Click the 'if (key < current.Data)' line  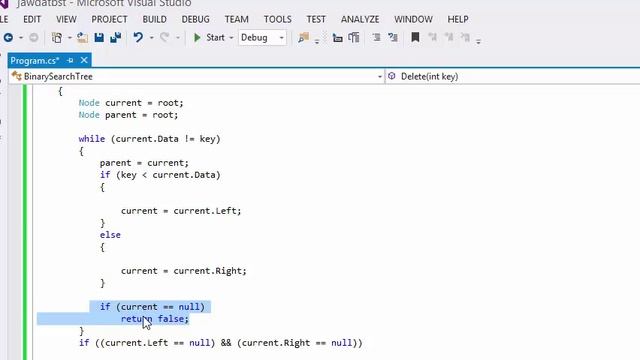(x=160, y=175)
